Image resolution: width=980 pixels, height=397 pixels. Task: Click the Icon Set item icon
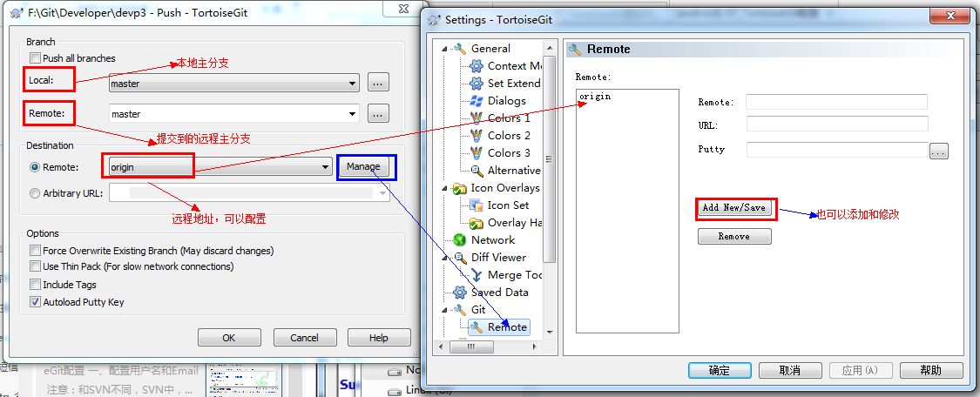[x=476, y=205]
